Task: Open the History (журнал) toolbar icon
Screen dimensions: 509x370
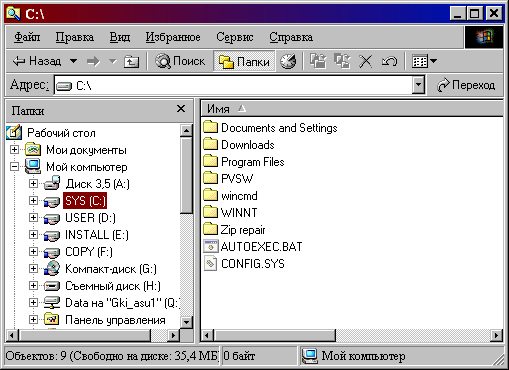Action: tap(288, 61)
